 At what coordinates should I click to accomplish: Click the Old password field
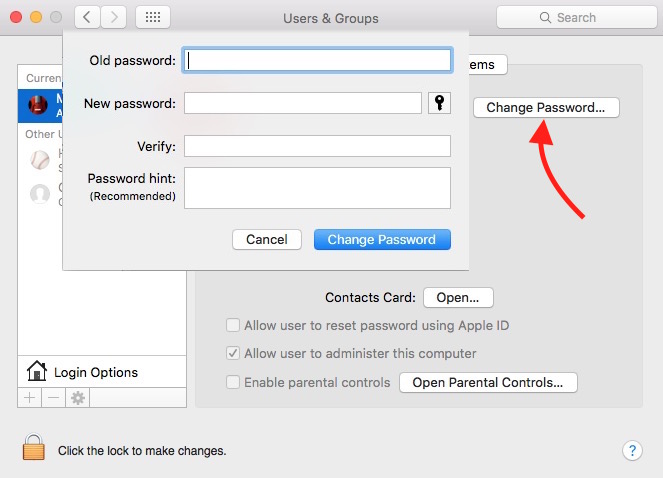click(317, 61)
